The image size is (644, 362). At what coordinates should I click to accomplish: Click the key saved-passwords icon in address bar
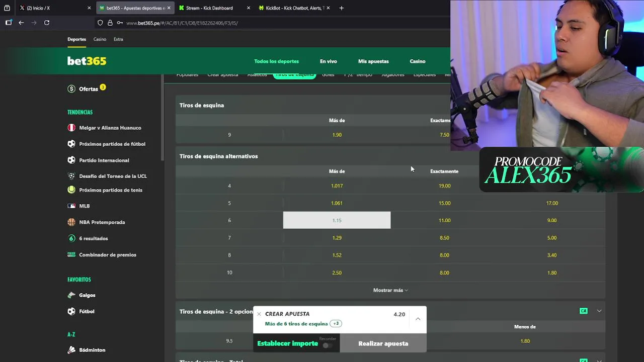pos(120,23)
